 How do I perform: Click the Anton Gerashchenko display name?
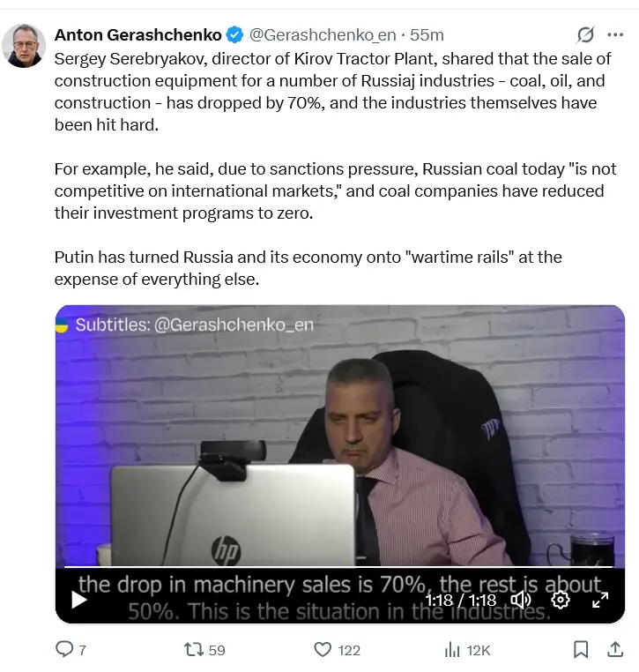click(x=137, y=34)
